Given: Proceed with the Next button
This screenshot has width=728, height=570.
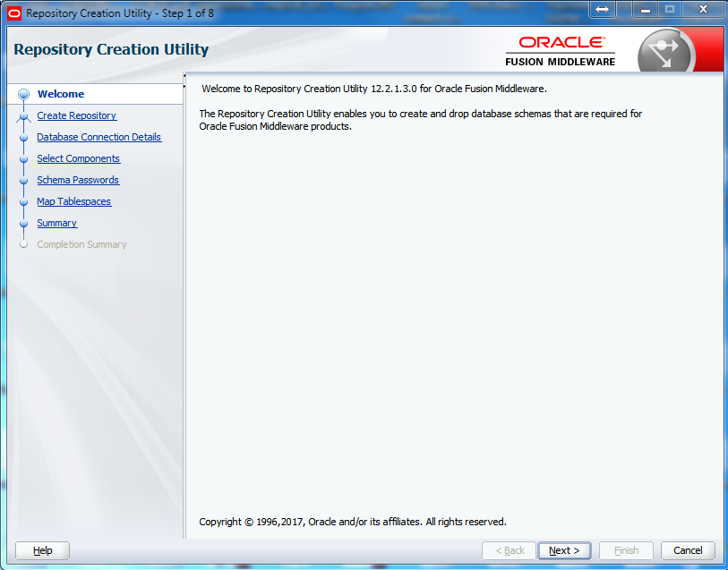Looking at the screenshot, I should [564, 550].
